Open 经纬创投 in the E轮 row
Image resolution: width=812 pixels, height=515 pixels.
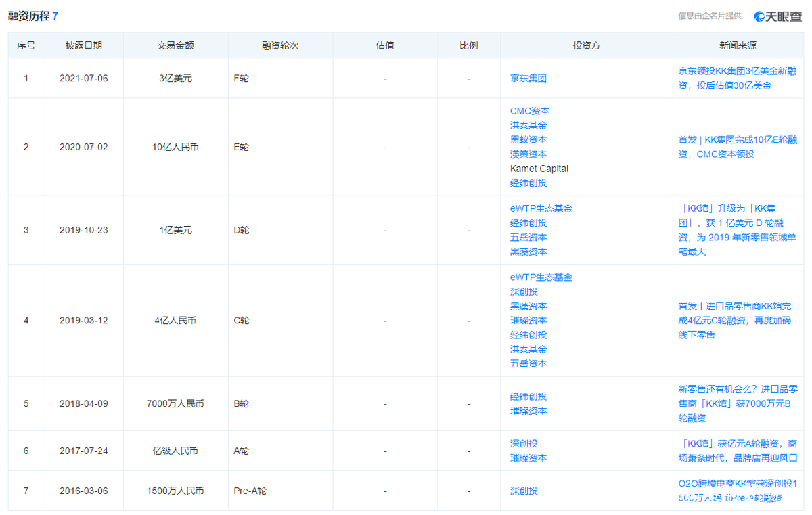click(528, 183)
